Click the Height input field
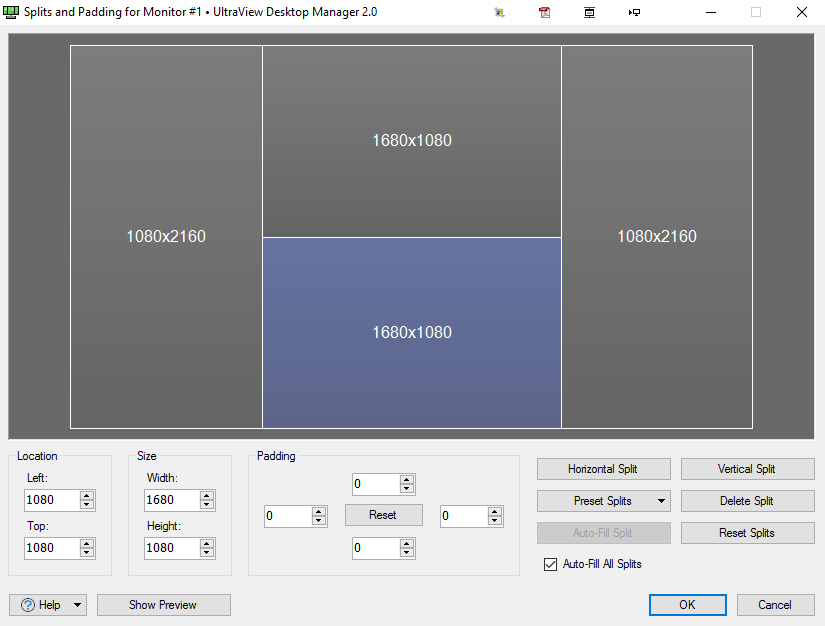Image resolution: width=825 pixels, height=626 pixels. (x=172, y=548)
